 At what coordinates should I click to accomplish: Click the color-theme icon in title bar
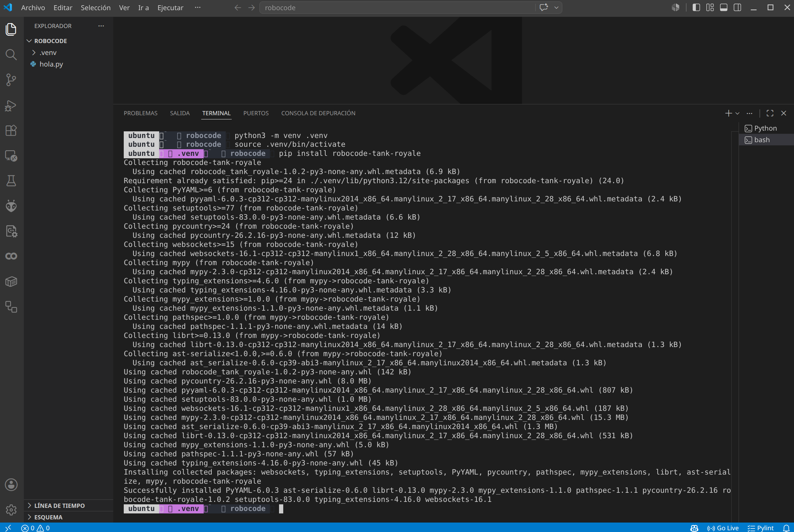point(676,7)
